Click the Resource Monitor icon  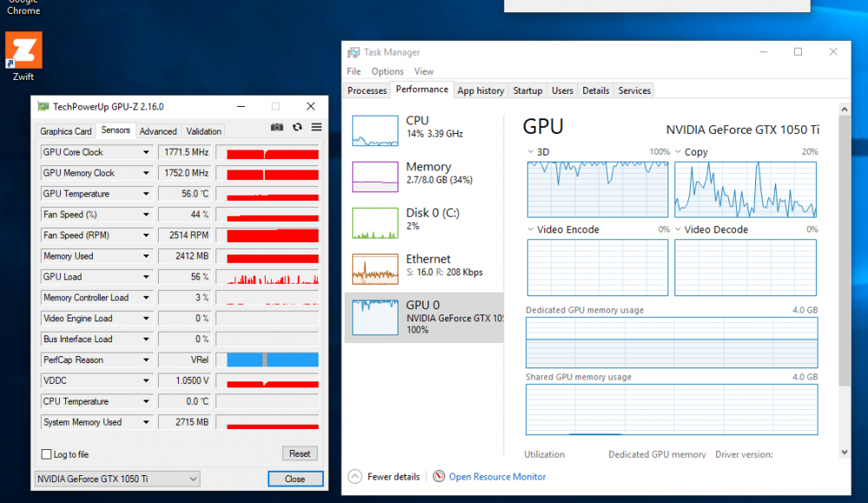pyautogui.click(x=438, y=476)
